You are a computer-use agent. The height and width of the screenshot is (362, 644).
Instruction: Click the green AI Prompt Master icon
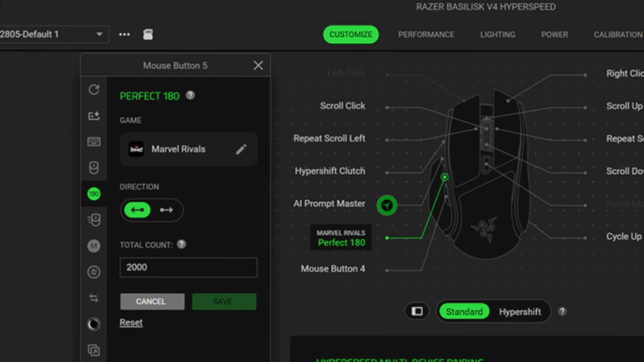387,205
